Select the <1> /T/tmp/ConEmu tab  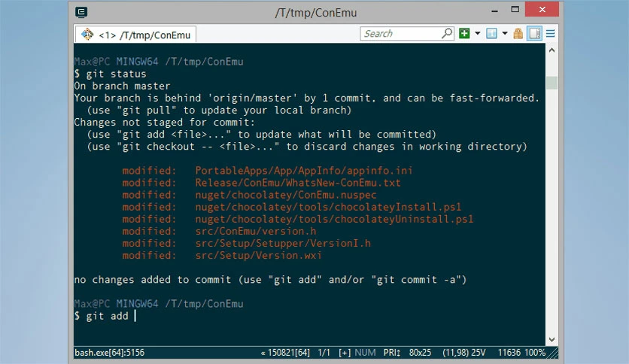point(135,35)
